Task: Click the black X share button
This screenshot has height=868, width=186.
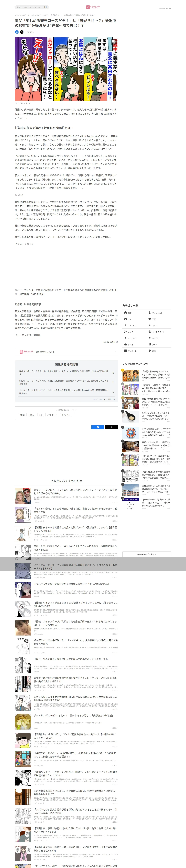Action: tap(112, 427)
